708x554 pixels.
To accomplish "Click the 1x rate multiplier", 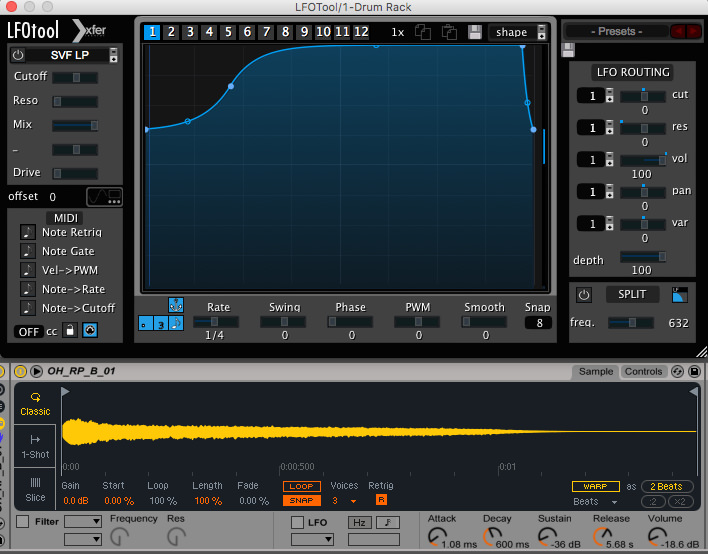I will click(397, 33).
